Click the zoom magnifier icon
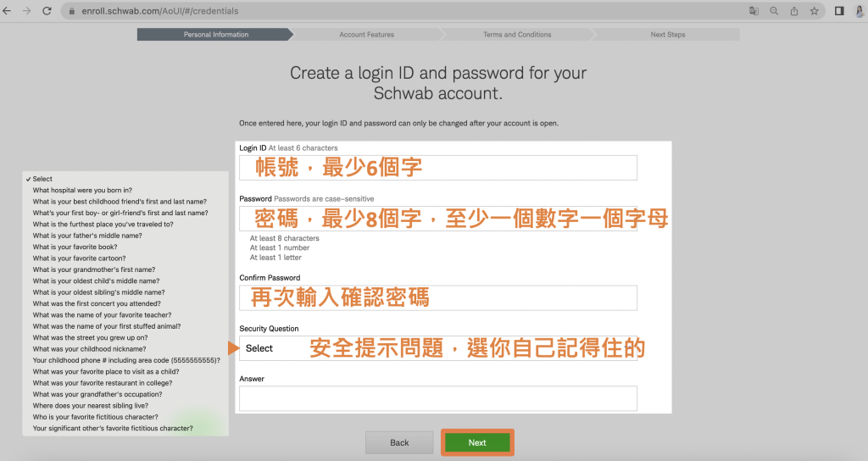The image size is (868, 461). [x=774, y=11]
